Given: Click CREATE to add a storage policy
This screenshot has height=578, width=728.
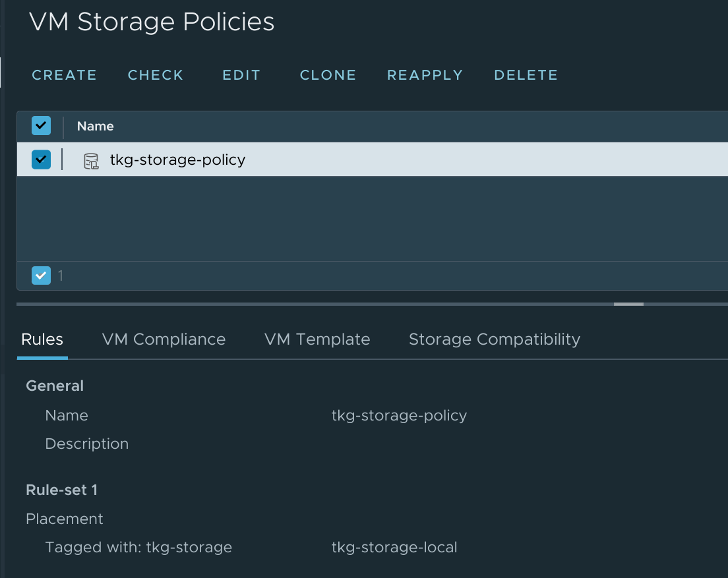Looking at the screenshot, I should (x=64, y=75).
